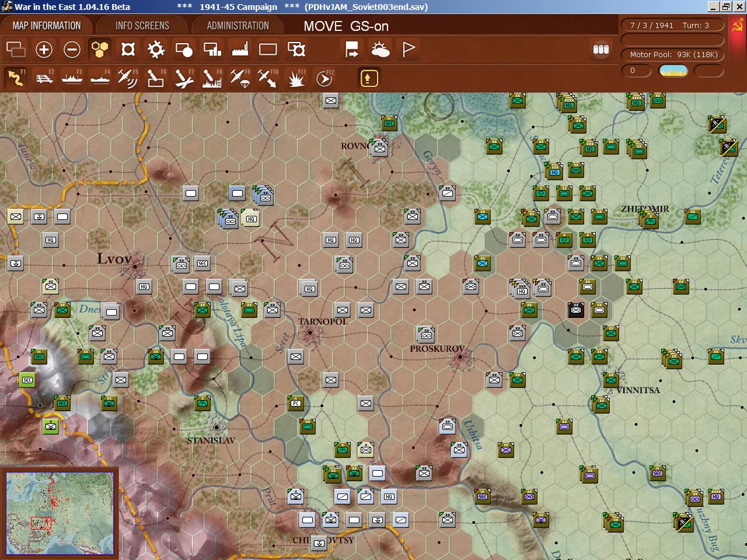Click the rectangle-with-circle toolbar icon
The height and width of the screenshot is (560, 747).
coord(184,50)
